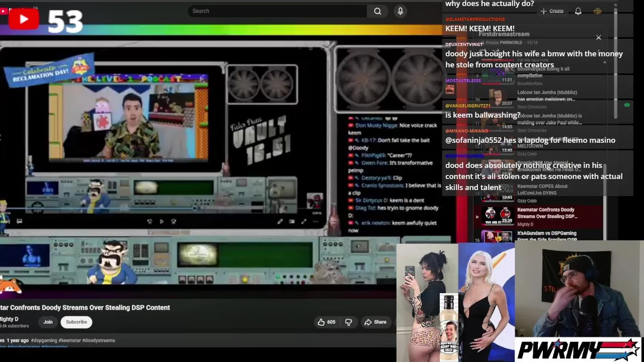Click the Join channel button
The height and width of the screenshot is (362, 644).
tap(48, 322)
